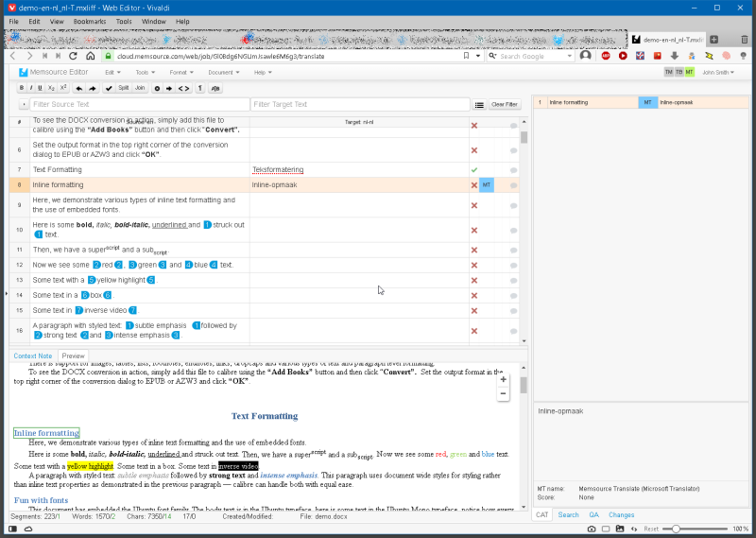Go to the home page icon
The height and width of the screenshot is (538, 756).
tap(90, 56)
